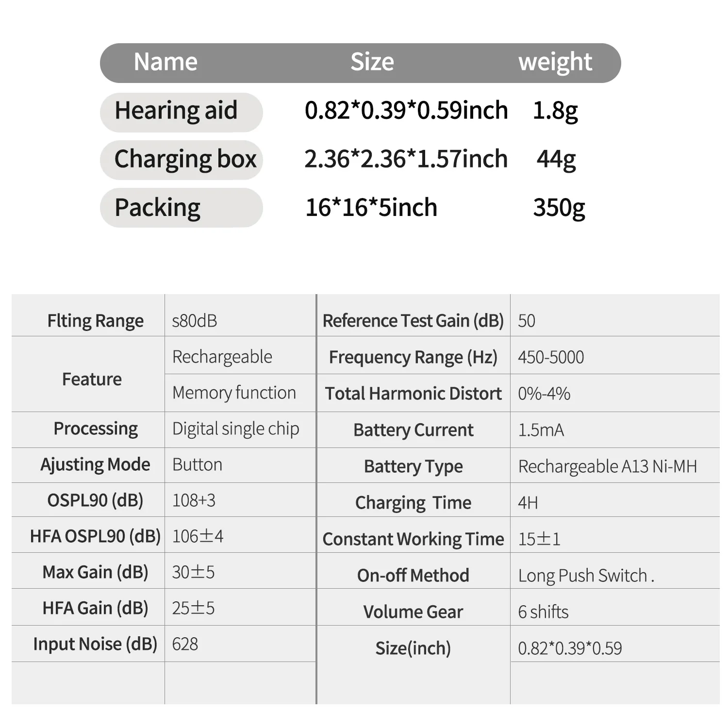Select the Rechargeable A13 Ni-MH value
The image size is (728, 728).
pos(607,466)
